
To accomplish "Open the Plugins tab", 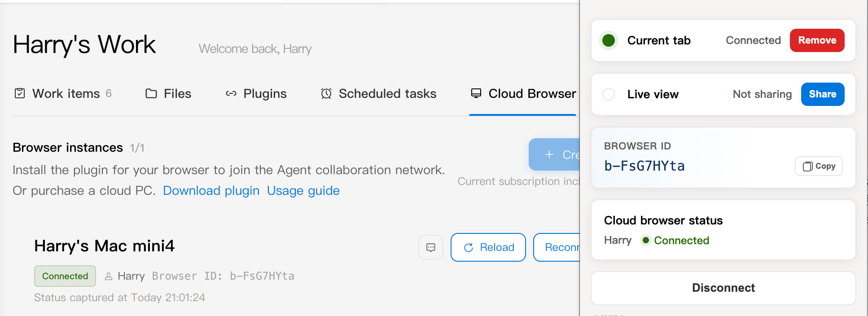I will point(256,93).
